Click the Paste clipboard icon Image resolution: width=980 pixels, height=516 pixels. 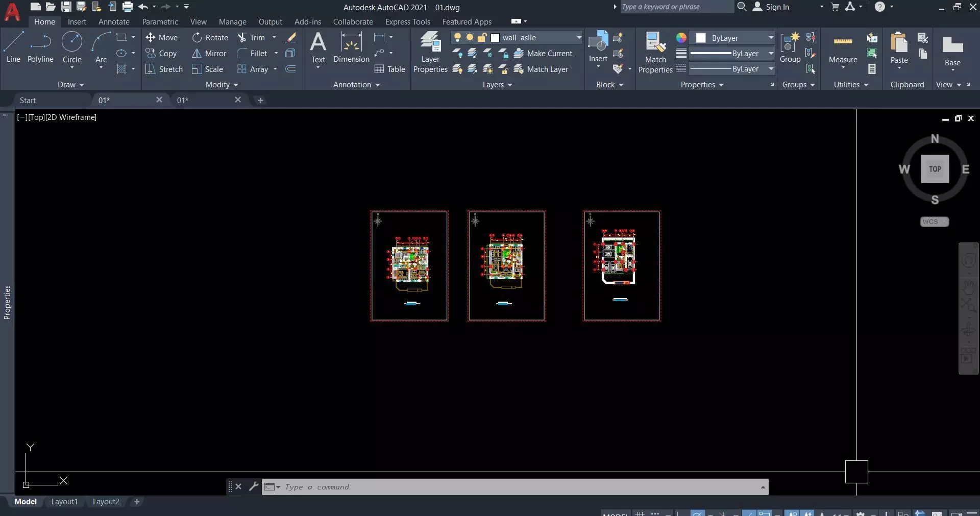click(899, 47)
